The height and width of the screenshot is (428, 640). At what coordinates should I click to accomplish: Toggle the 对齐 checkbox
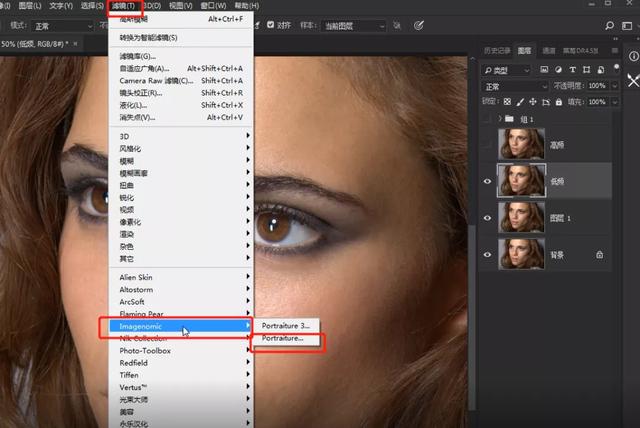click(x=270, y=25)
